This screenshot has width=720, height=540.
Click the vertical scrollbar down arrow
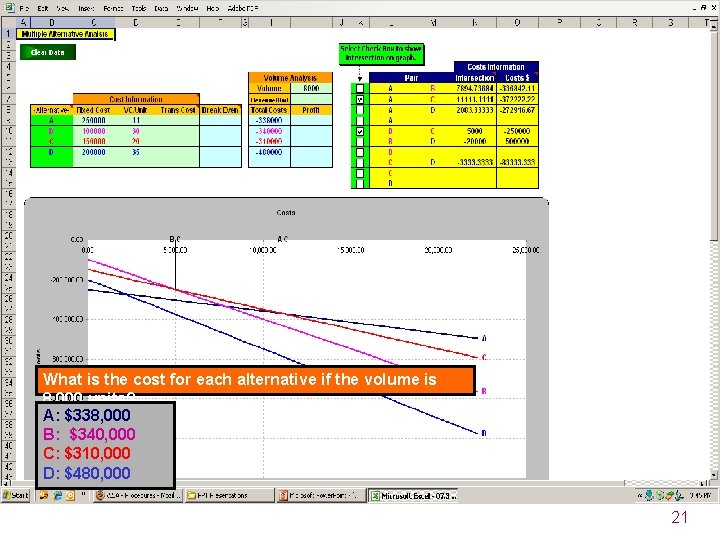point(714,474)
